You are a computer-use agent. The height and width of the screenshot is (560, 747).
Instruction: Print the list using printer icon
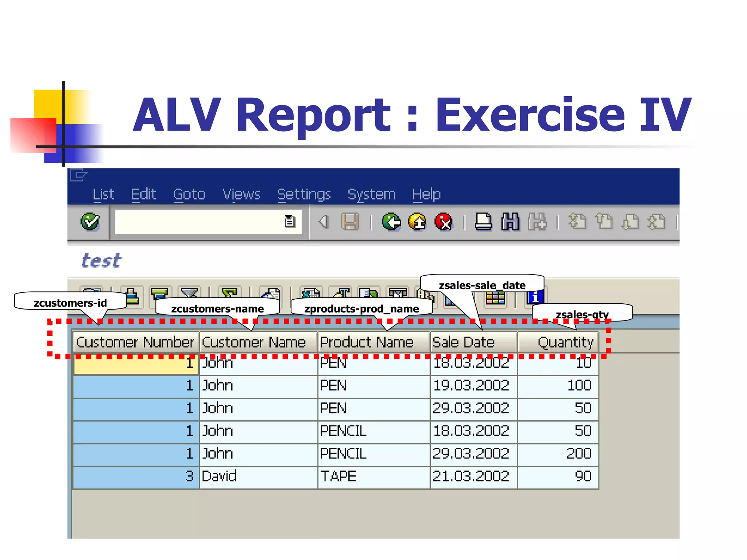pyautogui.click(x=483, y=222)
